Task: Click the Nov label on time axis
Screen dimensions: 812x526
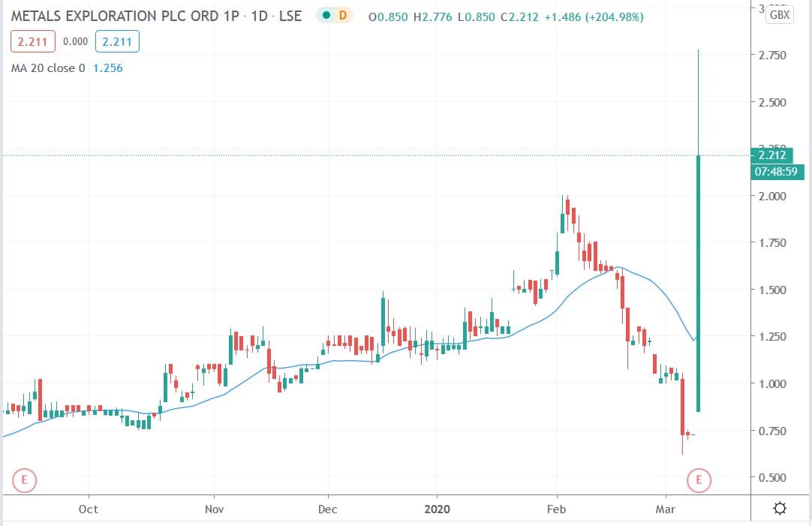Action: 214,509
